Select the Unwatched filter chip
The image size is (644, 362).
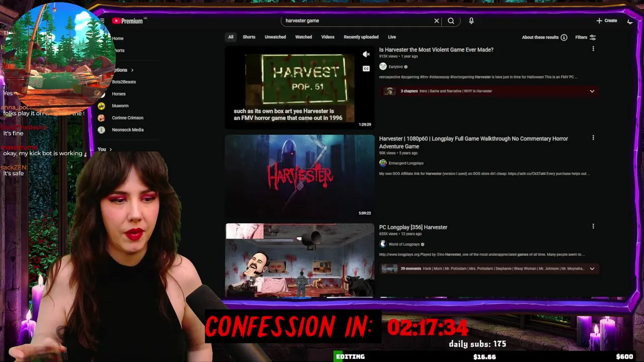point(275,37)
